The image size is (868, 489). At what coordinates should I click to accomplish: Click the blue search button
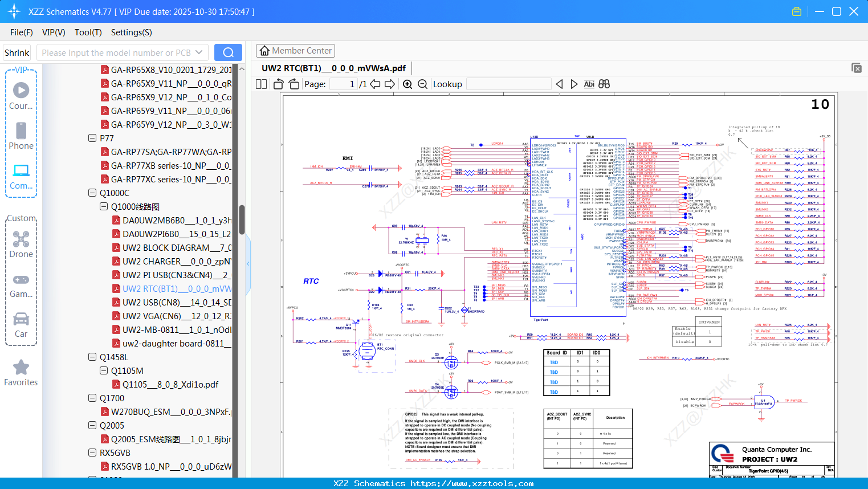[x=228, y=52]
